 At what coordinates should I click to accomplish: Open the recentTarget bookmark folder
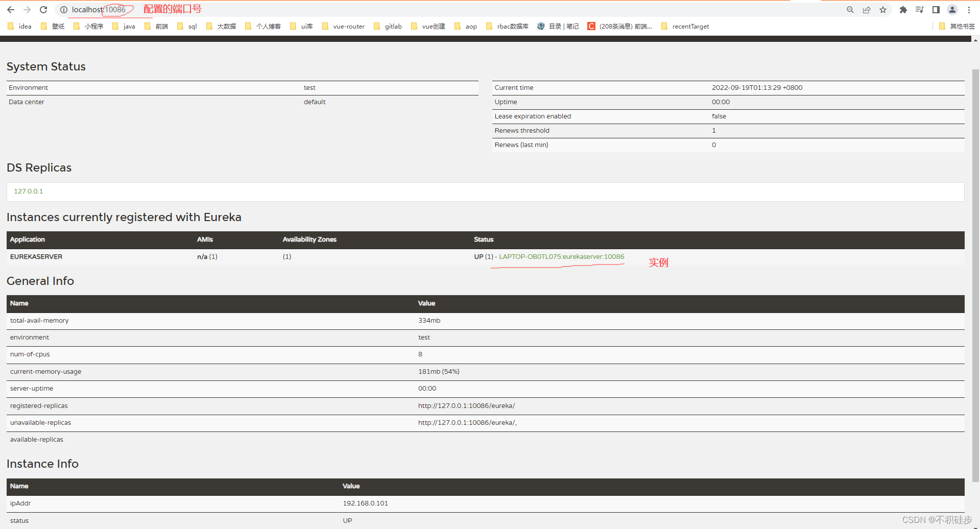pyautogui.click(x=685, y=27)
